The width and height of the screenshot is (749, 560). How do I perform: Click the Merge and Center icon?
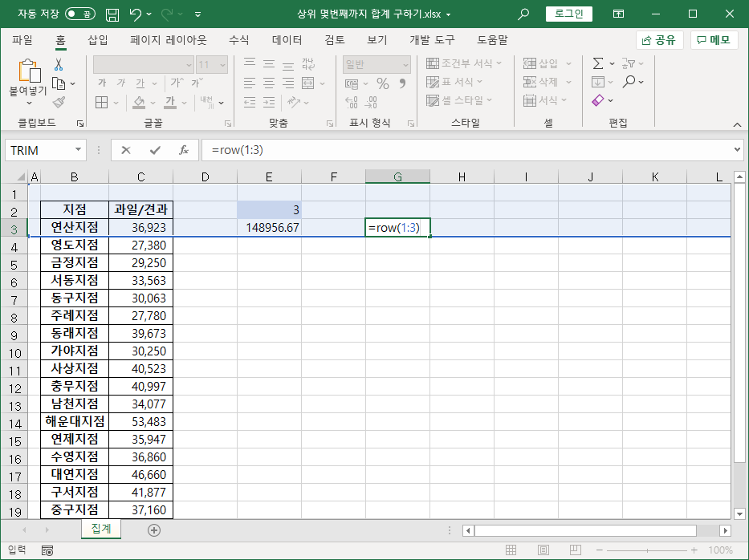(308, 83)
